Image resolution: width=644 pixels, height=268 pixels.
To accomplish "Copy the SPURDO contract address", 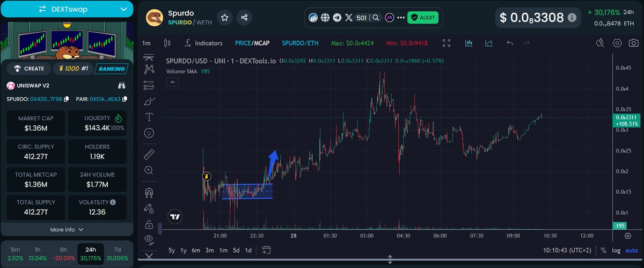I will click(65, 99).
